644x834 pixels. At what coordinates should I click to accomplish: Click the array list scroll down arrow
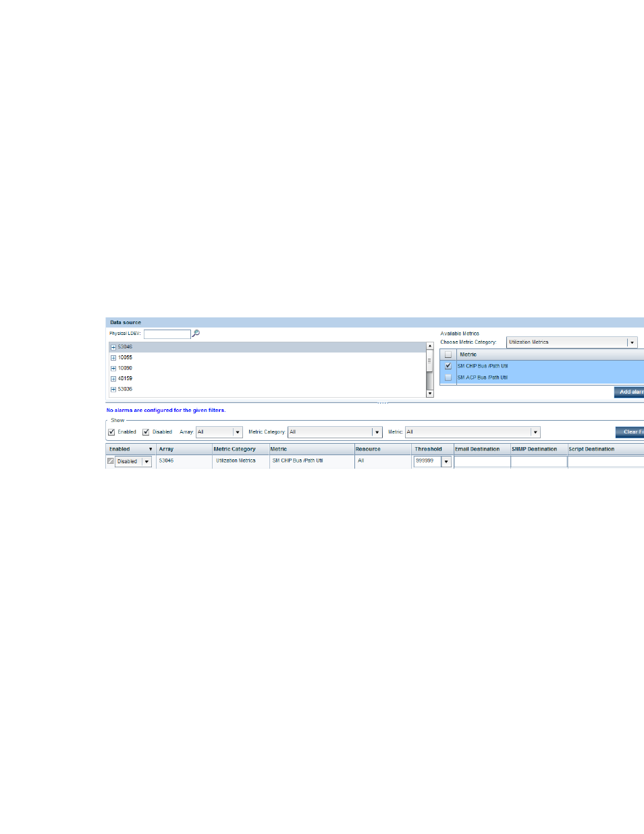pyautogui.click(x=430, y=394)
